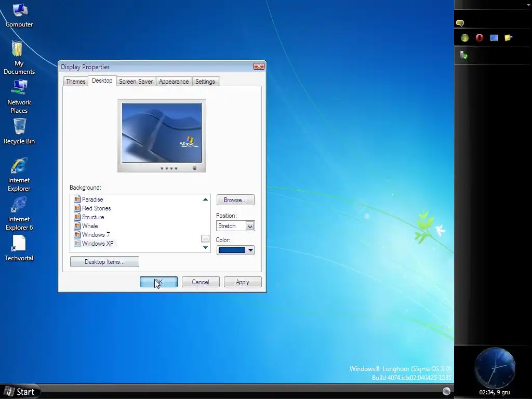
Task: Click the USB device green-check icon
Action: coord(463,55)
